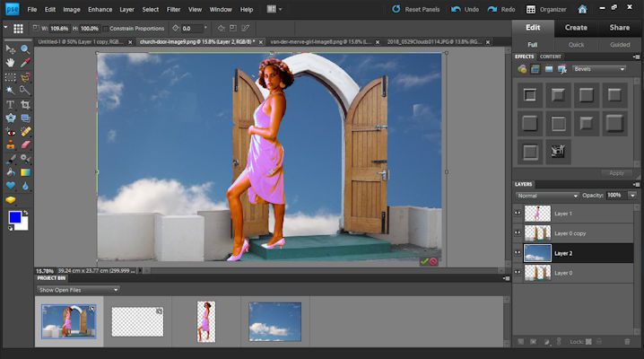Switch to the Create tab

[x=576, y=28]
